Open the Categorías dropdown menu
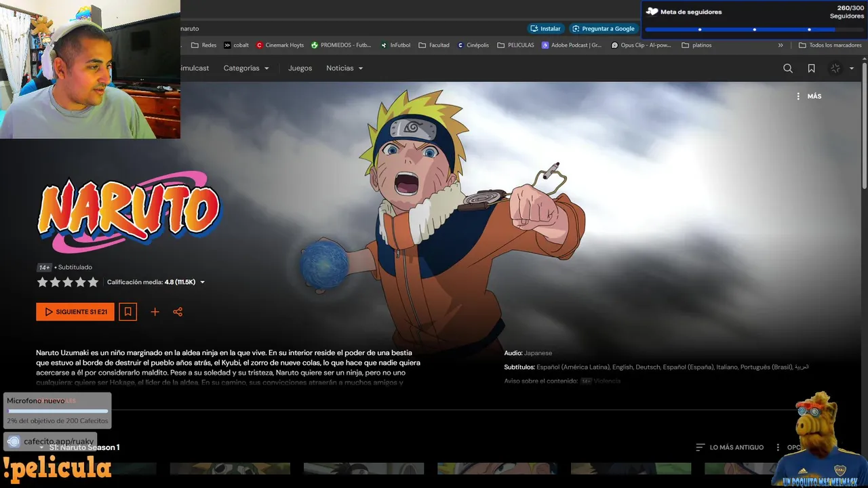The width and height of the screenshot is (868, 488). point(246,68)
